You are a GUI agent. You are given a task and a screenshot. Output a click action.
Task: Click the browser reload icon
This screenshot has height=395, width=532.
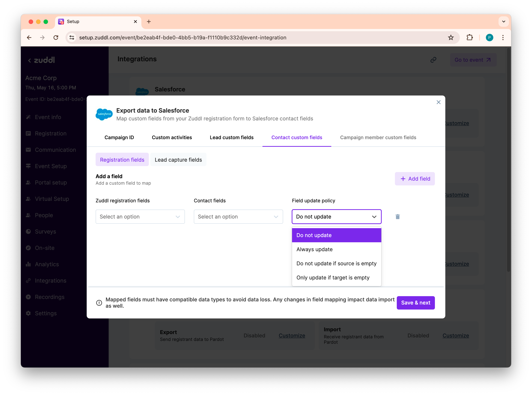(56, 38)
